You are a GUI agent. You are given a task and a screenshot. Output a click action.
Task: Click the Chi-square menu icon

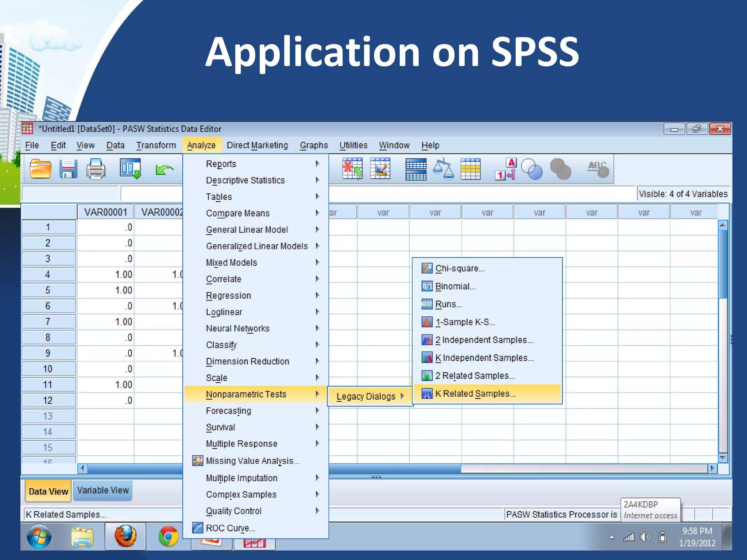[427, 268]
